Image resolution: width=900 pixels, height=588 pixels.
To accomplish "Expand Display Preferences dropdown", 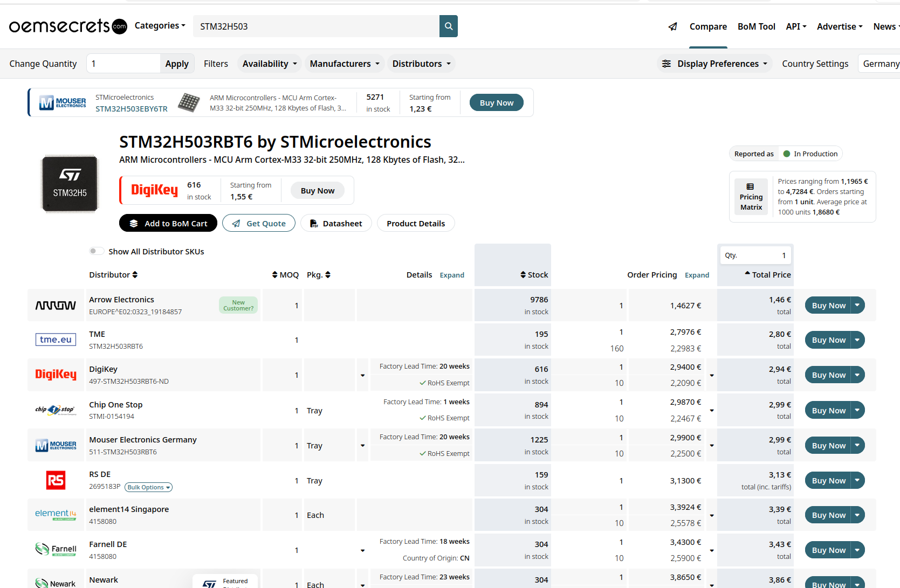I will (714, 64).
